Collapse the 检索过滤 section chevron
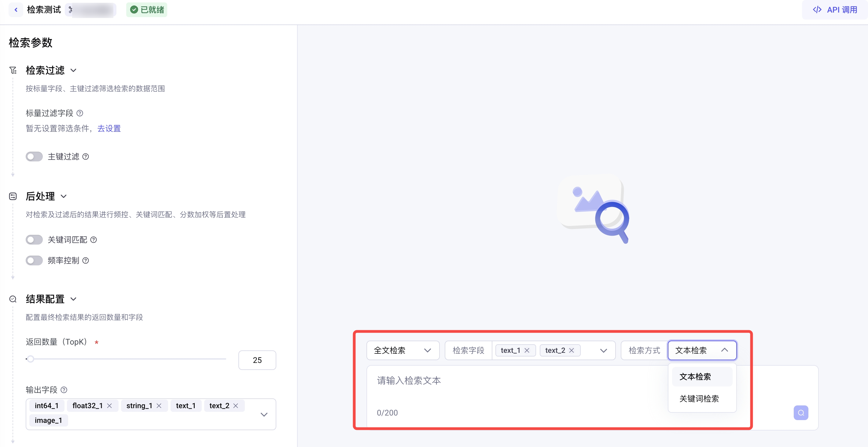The height and width of the screenshot is (447, 868). coord(73,70)
